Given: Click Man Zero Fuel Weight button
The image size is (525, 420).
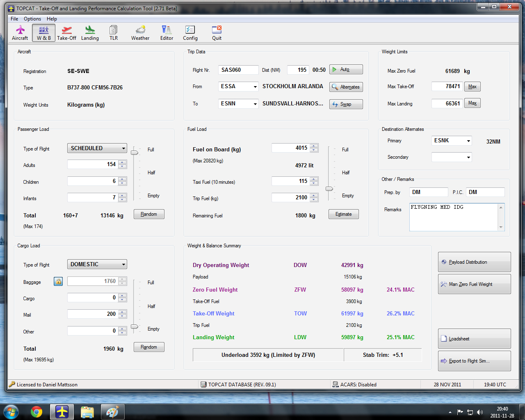Looking at the screenshot, I should coord(474,284).
